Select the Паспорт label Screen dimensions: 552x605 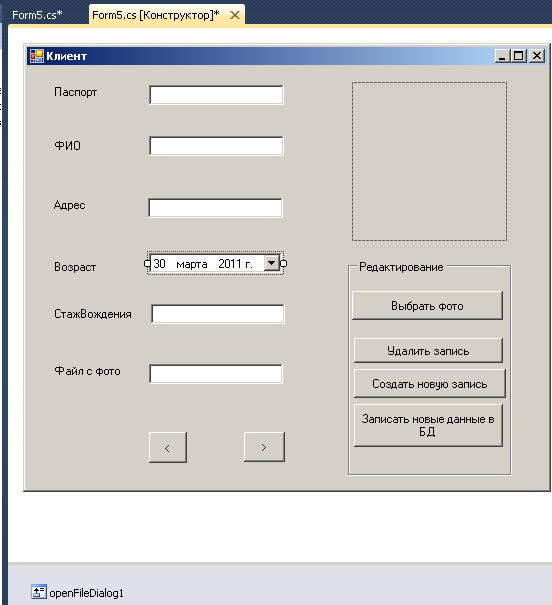point(76,92)
